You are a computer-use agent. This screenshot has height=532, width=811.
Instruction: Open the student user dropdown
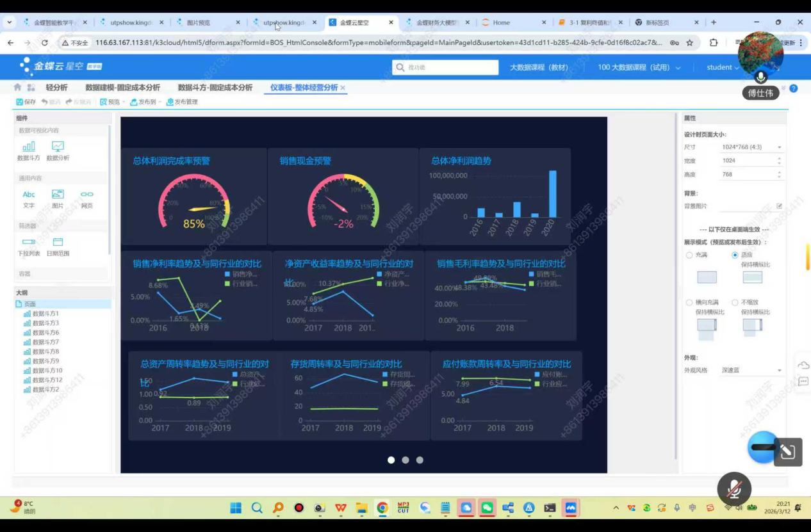click(x=723, y=67)
